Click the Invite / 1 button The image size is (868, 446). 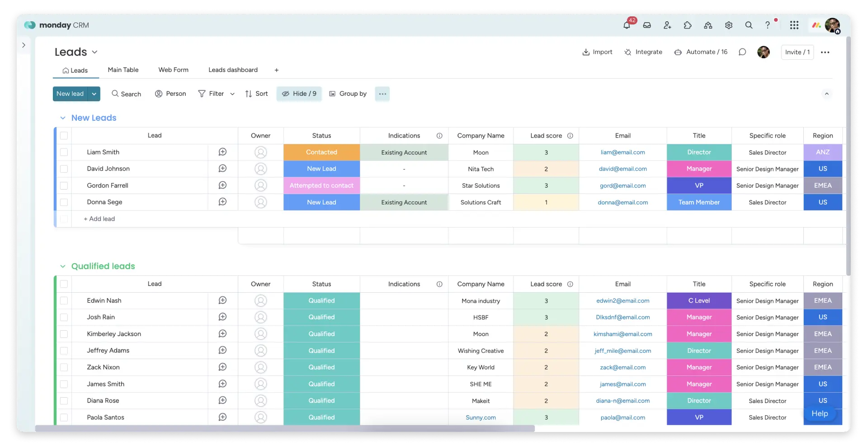pyautogui.click(x=797, y=52)
